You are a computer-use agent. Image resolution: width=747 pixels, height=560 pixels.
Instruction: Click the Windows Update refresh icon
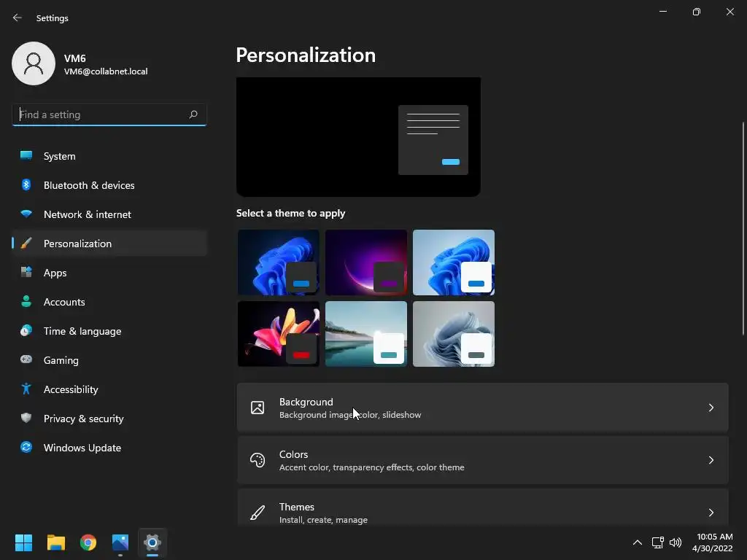[26, 447]
